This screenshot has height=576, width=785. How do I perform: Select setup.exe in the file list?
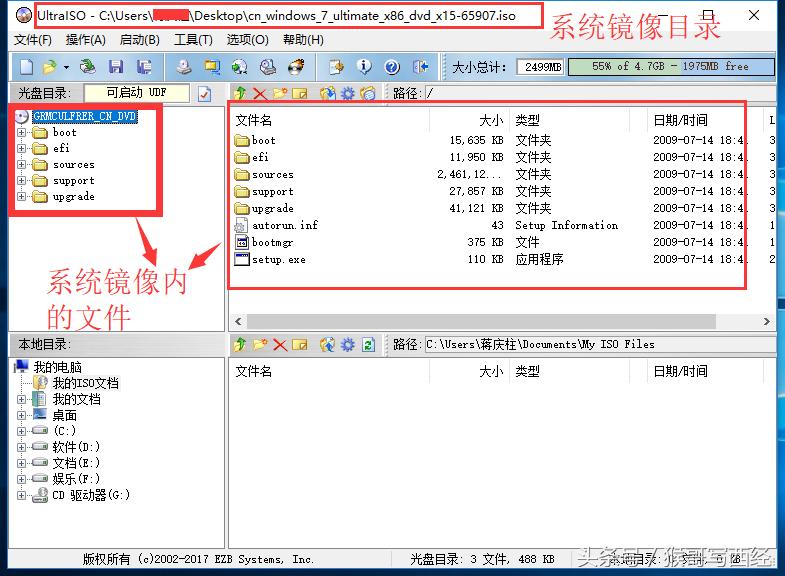pos(278,259)
